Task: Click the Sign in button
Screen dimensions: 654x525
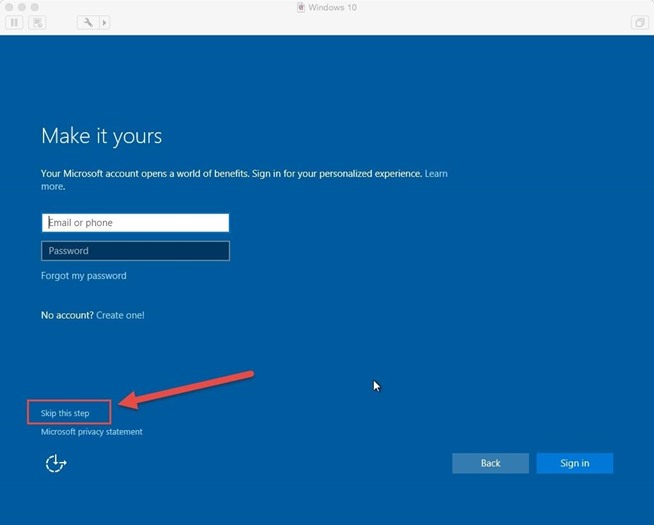Action: click(574, 463)
